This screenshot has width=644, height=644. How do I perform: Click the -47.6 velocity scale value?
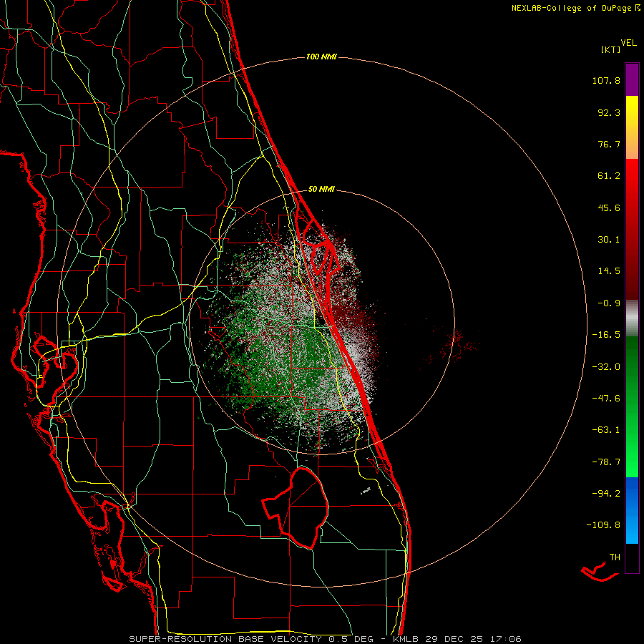coord(606,399)
